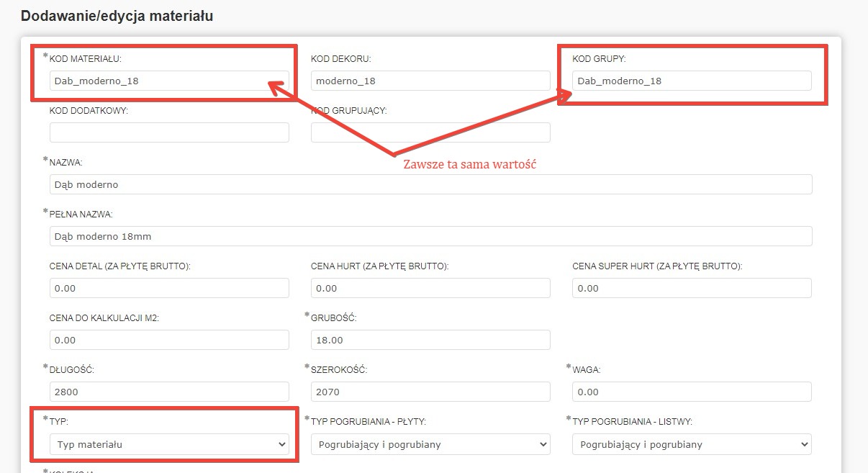Image resolution: width=868 pixels, height=473 pixels.
Task: Click the Waga input field
Action: point(692,392)
